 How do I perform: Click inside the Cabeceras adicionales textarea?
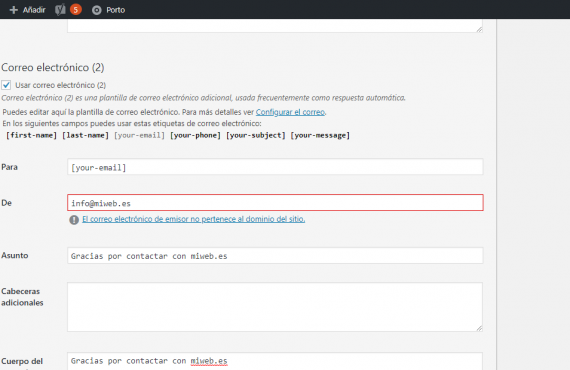click(275, 307)
